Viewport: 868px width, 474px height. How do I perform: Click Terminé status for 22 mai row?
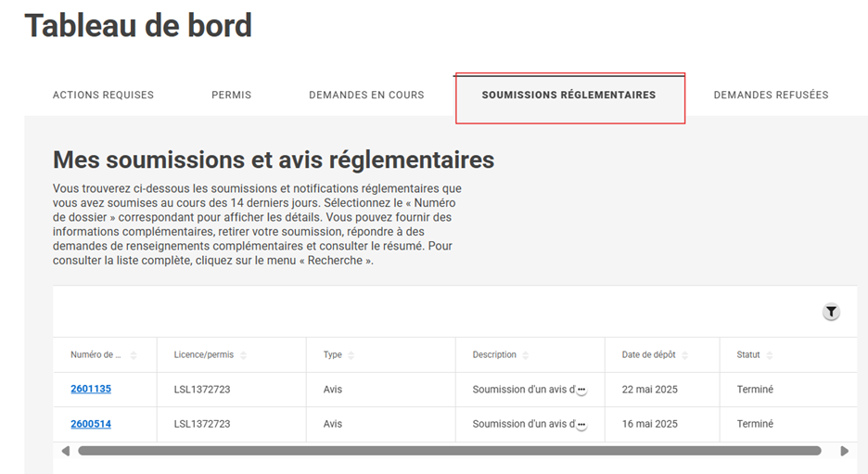coord(755,390)
